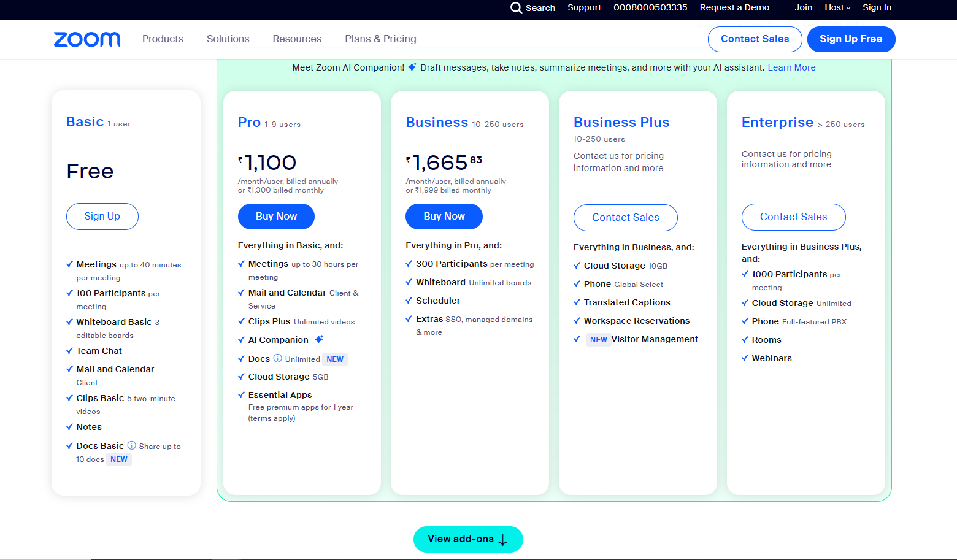The height and width of the screenshot is (560, 957).
Task: Click the Zoom logo
Action: coord(87,39)
